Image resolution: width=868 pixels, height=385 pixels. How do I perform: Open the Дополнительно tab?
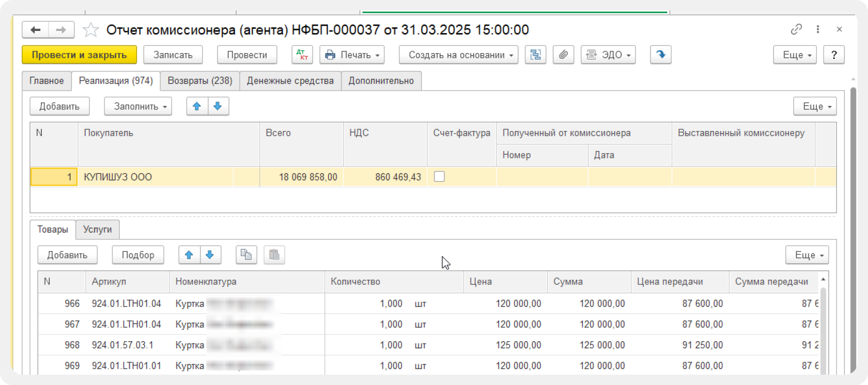tap(381, 81)
